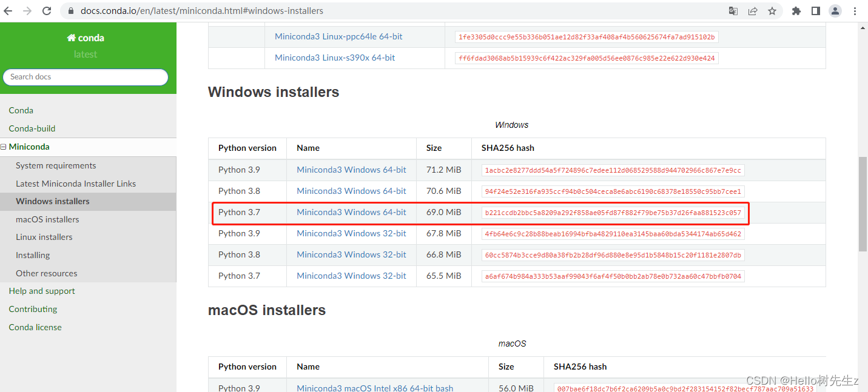Viewport: 868px width, 392px height.
Task: Download Python 3.8 Miniconda3 Windows 32-bit
Action: click(x=351, y=254)
